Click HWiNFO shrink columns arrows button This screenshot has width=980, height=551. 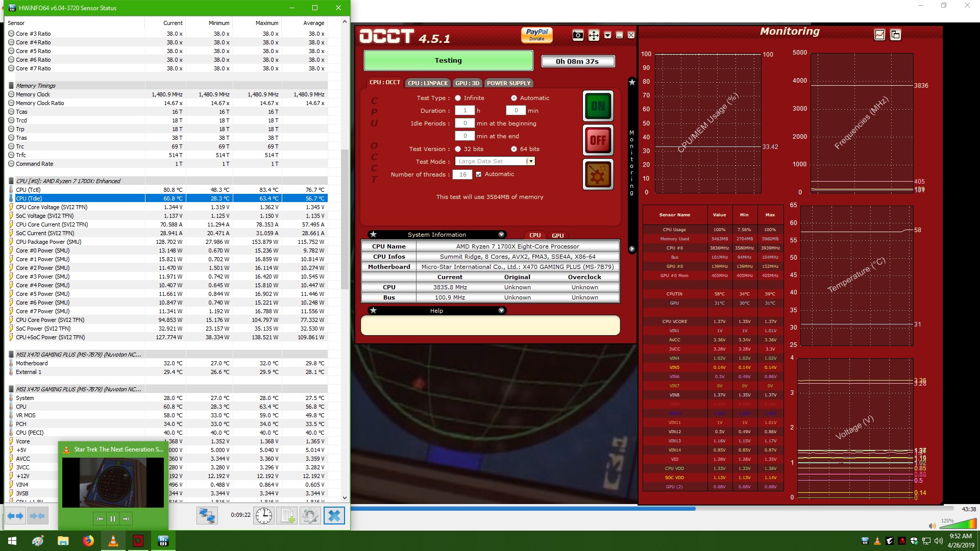[x=37, y=516]
